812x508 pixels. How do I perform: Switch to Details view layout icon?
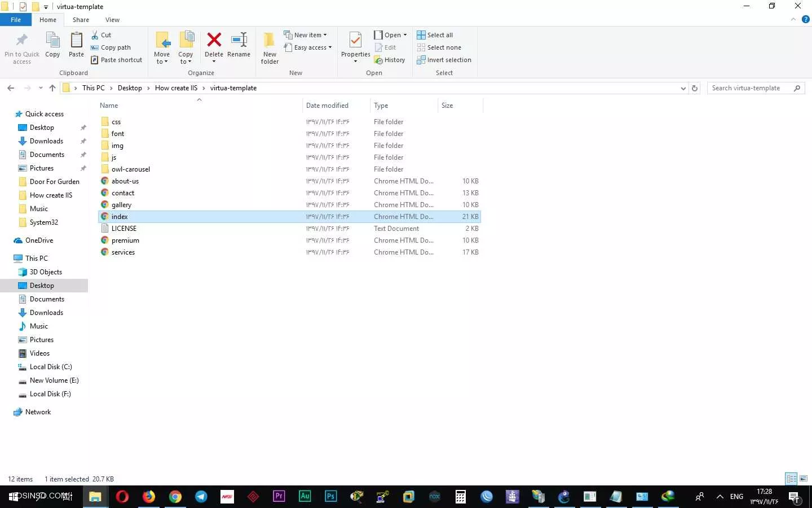click(x=791, y=479)
